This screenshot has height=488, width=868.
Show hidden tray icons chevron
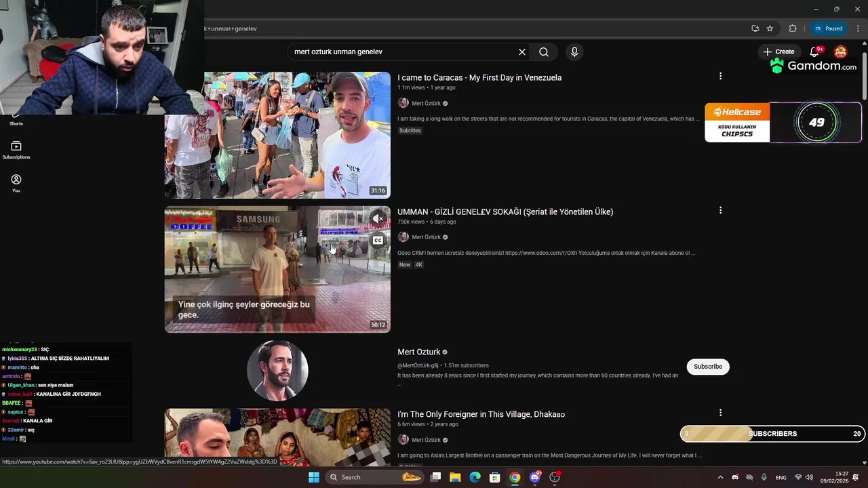point(720,477)
